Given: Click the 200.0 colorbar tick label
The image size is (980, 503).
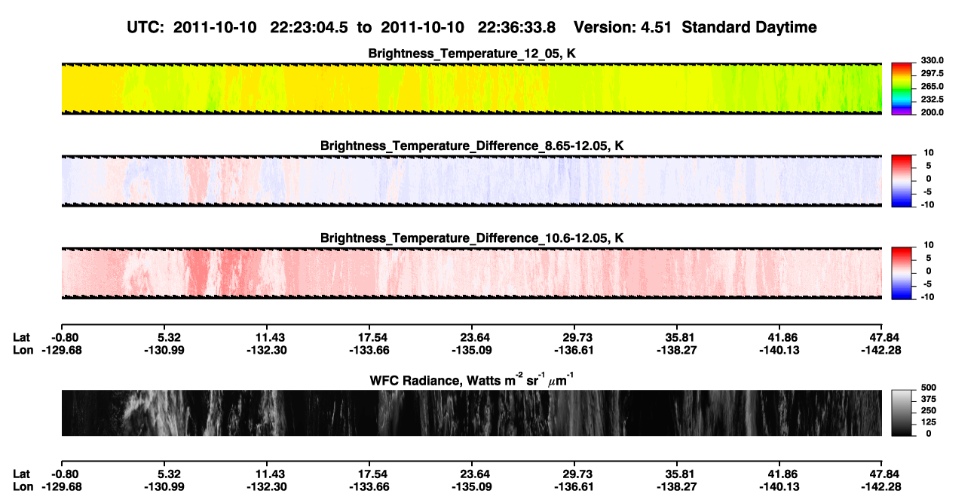Looking at the screenshot, I should click(x=933, y=112).
